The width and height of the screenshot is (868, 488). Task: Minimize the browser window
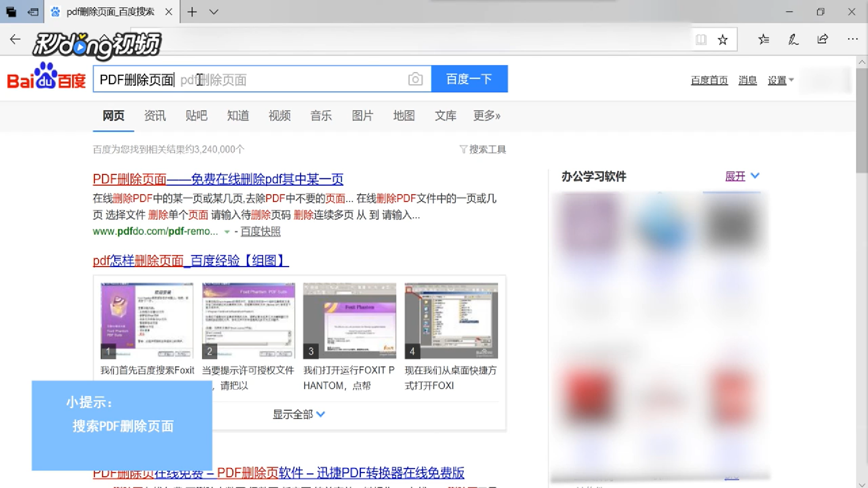tap(789, 12)
